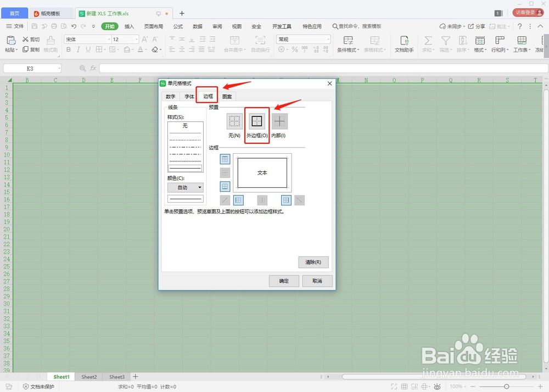Screen dimensions: 549x392
Task: Toggle the left border button
Action: [x=238, y=200]
